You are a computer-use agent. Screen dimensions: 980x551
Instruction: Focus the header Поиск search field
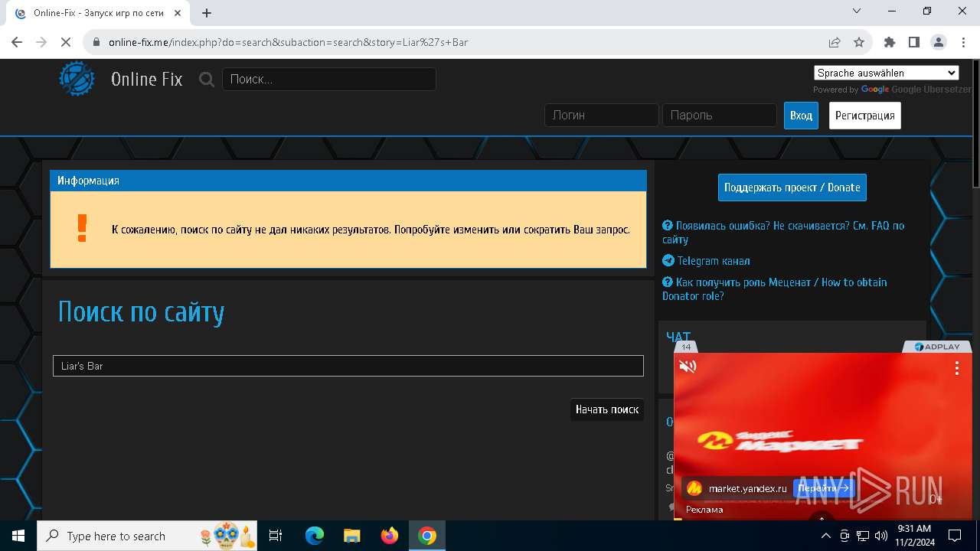[x=329, y=79]
